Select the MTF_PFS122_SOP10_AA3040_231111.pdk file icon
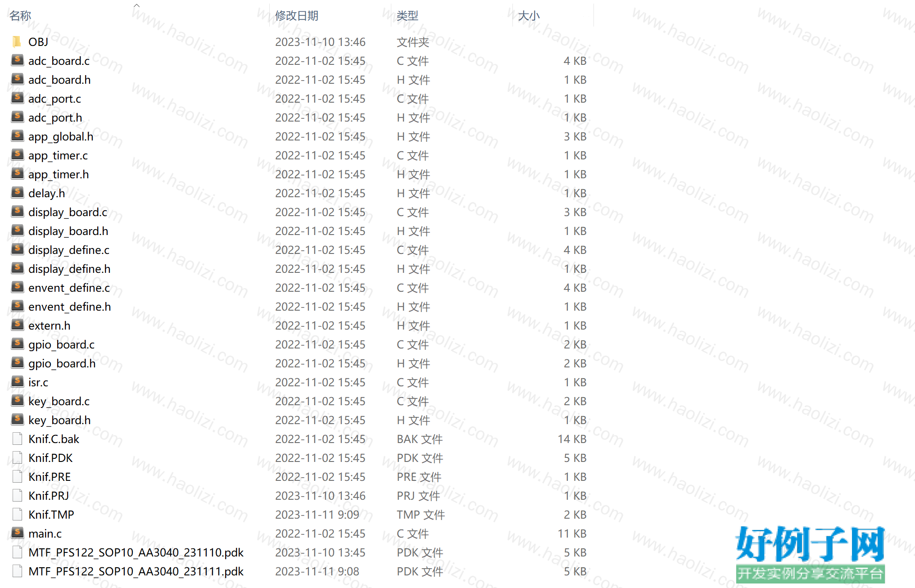915x588 pixels. pyautogui.click(x=17, y=571)
